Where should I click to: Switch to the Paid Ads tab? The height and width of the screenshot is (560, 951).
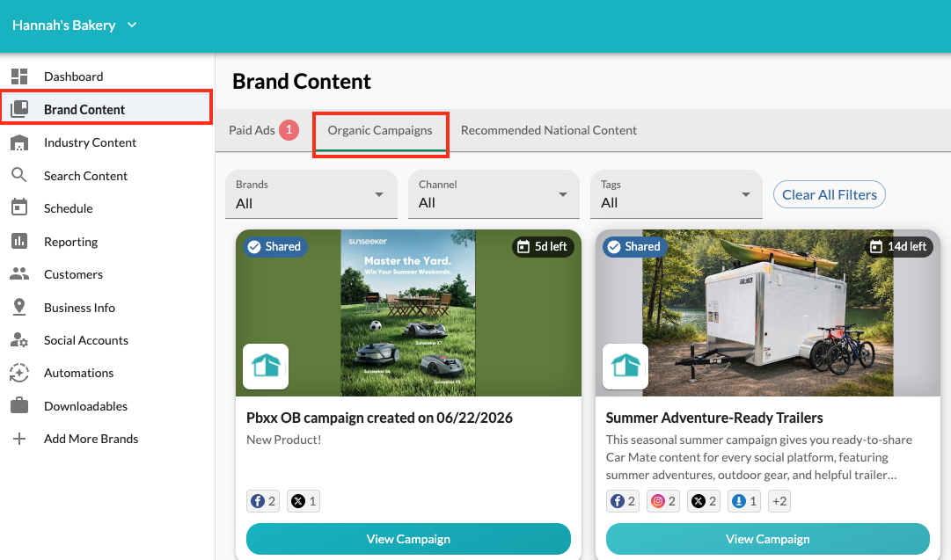(263, 130)
